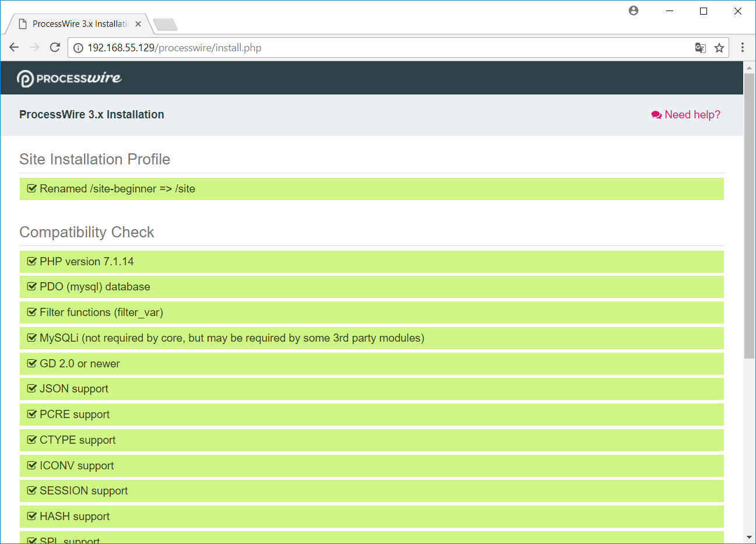Open the Chrome three-dot menu
The width and height of the screenshot is (756, 544).
[x=742, y=47]
